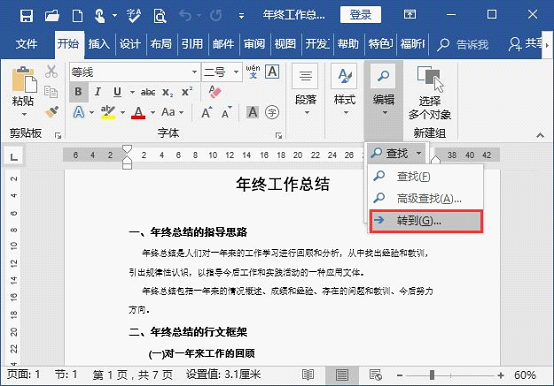Click the Undo arrow icon
554x386 pixels.
tap(185, 15)
